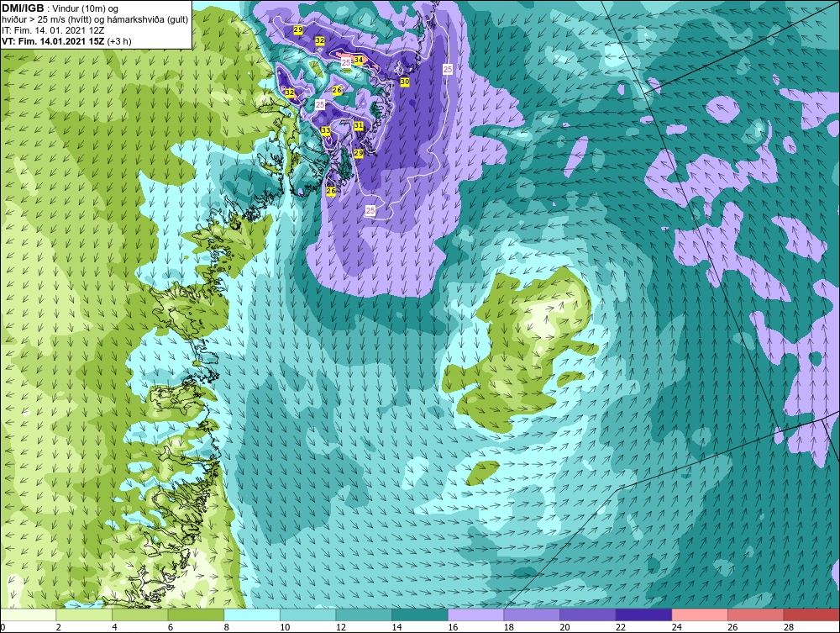Click the '10' scale label
The width and height of the screenshot is (840, 633).
(x=285, y=627)
